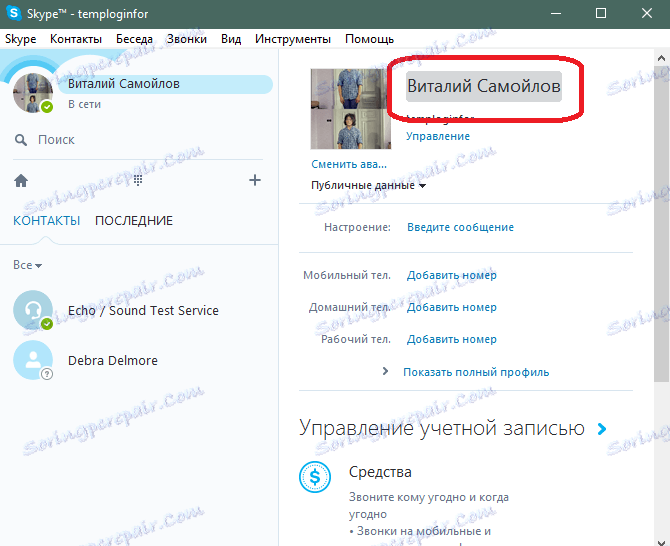Click the vertical scrollbar thumb
This screenshot has height=546, width=670.
click(661, 223)
